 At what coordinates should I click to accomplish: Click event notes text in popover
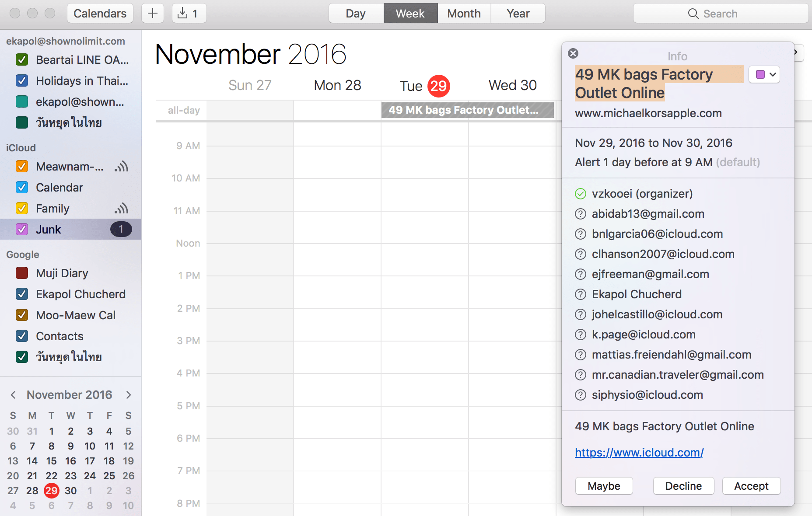coord(665,426)
